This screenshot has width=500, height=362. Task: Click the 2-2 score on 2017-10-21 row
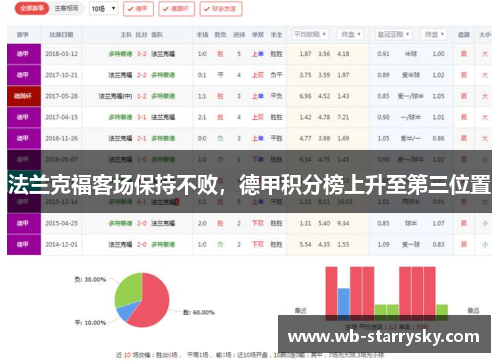(142, 75)
